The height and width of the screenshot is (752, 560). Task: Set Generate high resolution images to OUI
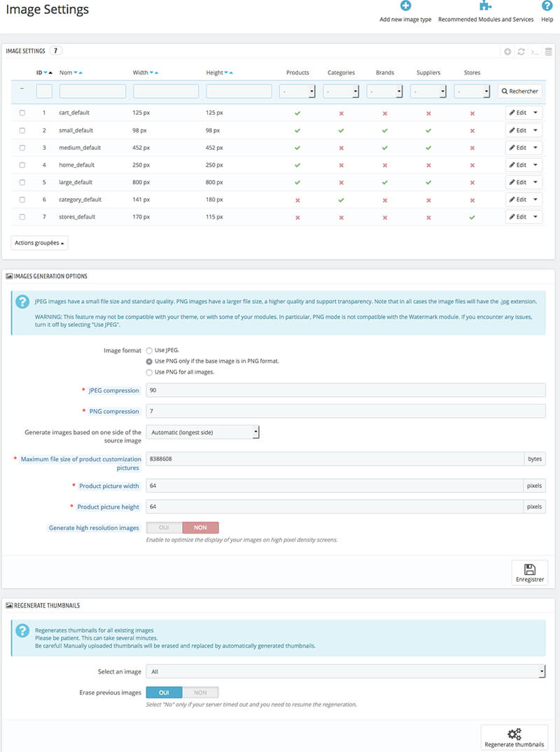[x=164, y=527]
